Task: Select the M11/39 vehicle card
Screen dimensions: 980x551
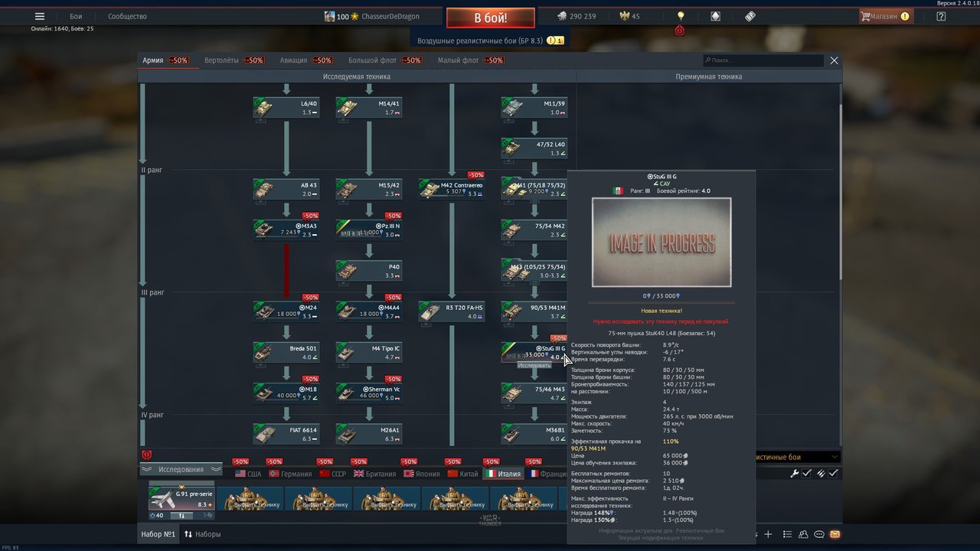Action: click(x=534, y=107)
